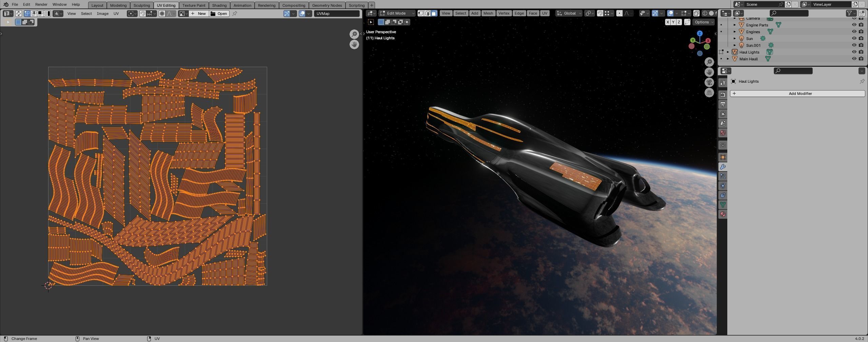Open UV editor pivot point dropdown
Screen dimensions: 868x342
click(x=132, y=14)
